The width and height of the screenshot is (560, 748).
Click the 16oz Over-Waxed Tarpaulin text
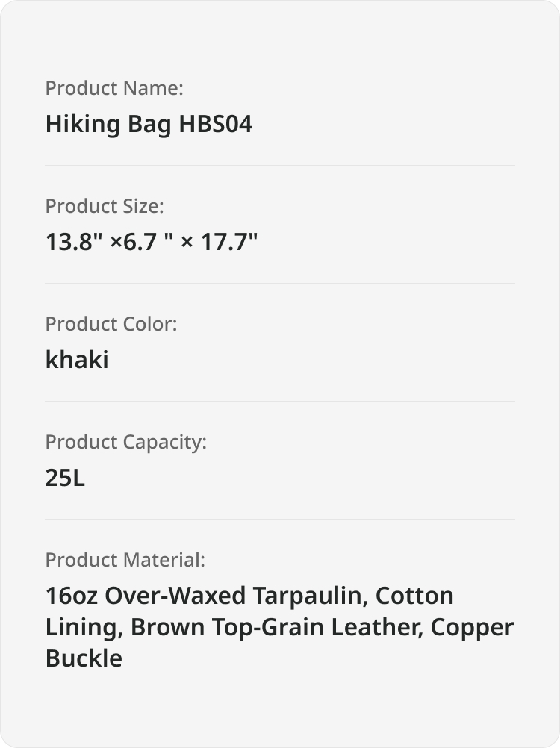pyautogui.click(x=207, y=596)
